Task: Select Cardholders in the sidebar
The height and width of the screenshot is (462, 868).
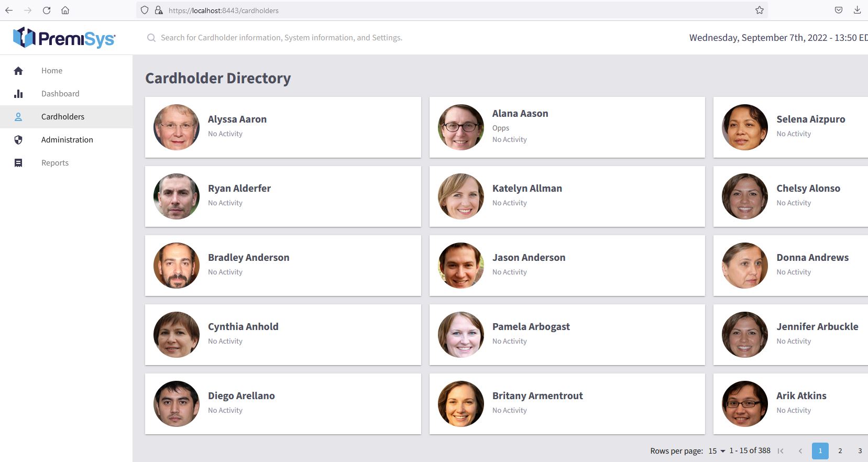Action: coord(66,117)
